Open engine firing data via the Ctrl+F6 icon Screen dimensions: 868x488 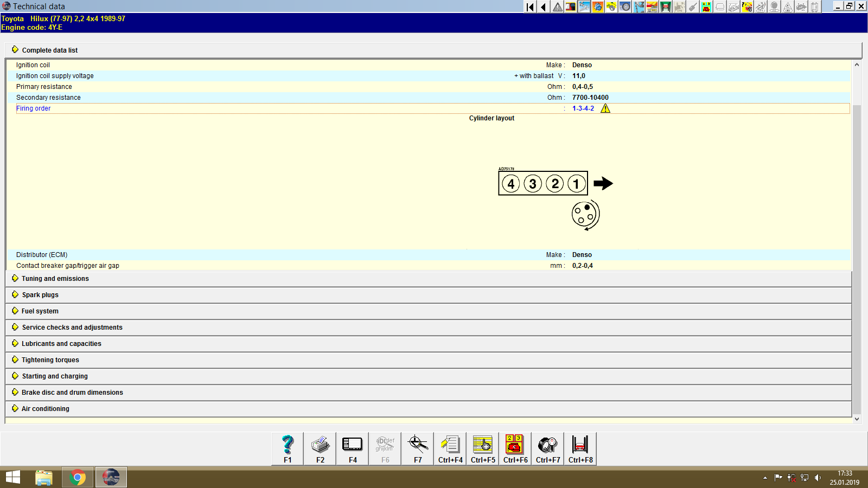[x=514, y=446]
